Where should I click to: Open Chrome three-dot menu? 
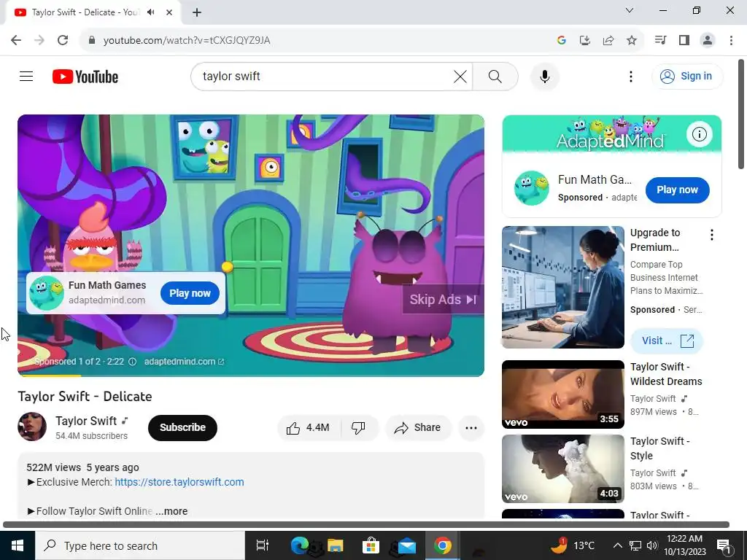pos(731,40)
